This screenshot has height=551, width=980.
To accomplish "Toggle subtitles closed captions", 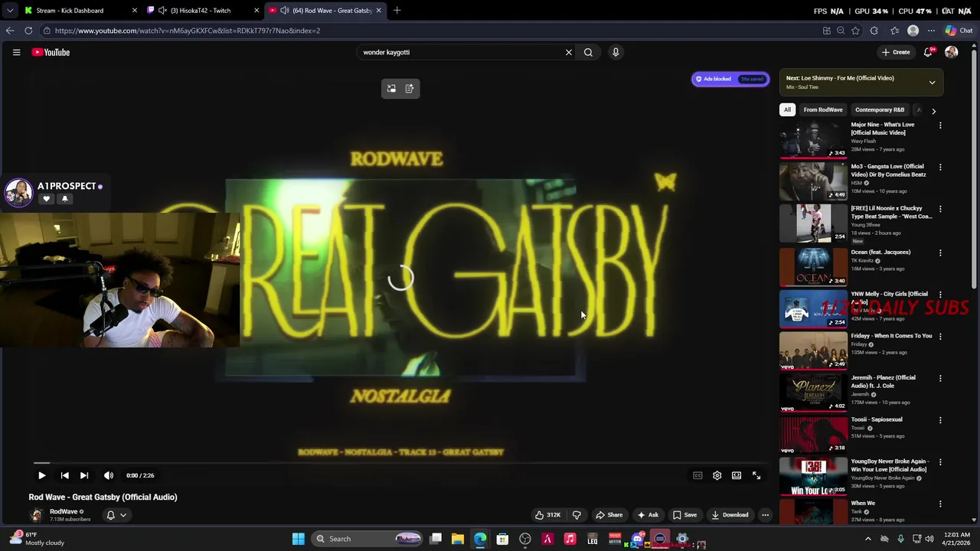I will pyautogui.click(x=697, y=475).
